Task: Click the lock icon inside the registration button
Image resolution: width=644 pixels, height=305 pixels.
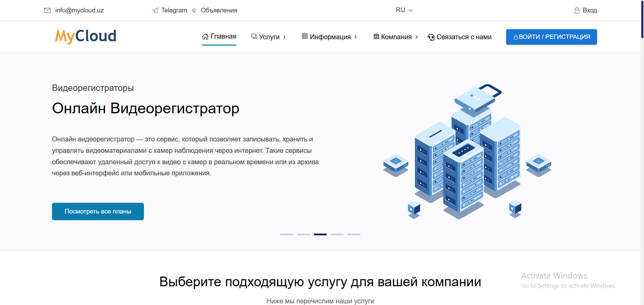Action: click(x=516, y=37)
